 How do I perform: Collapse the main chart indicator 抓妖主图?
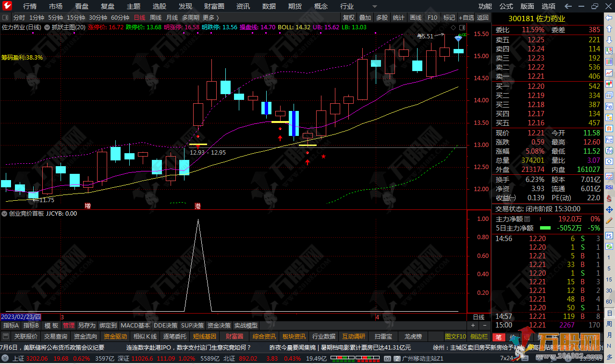point(47,27)
